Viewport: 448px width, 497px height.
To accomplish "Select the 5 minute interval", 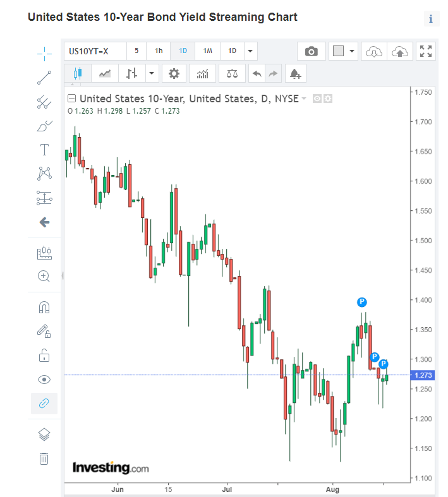I will point(136,51).
